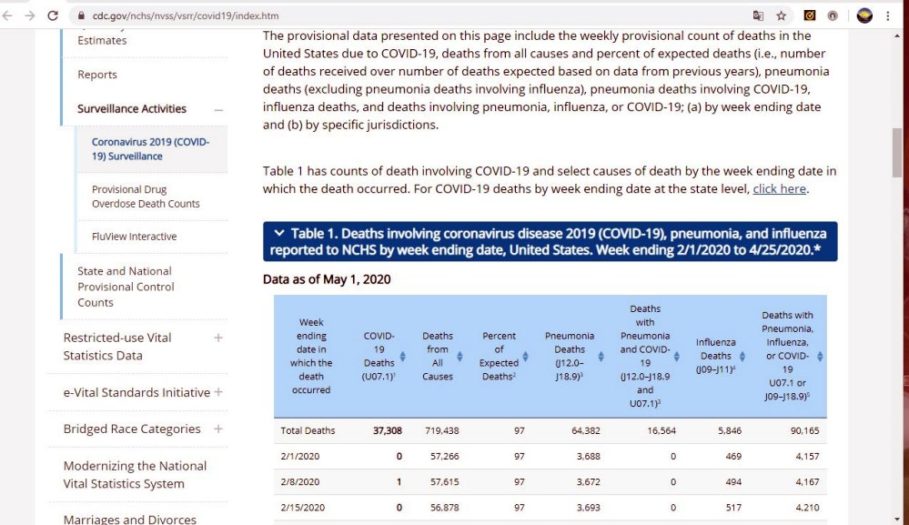Viewport: 909px width, 525px height.
Task: Select total influenza deaths 5,846
Action: [729, 431]
